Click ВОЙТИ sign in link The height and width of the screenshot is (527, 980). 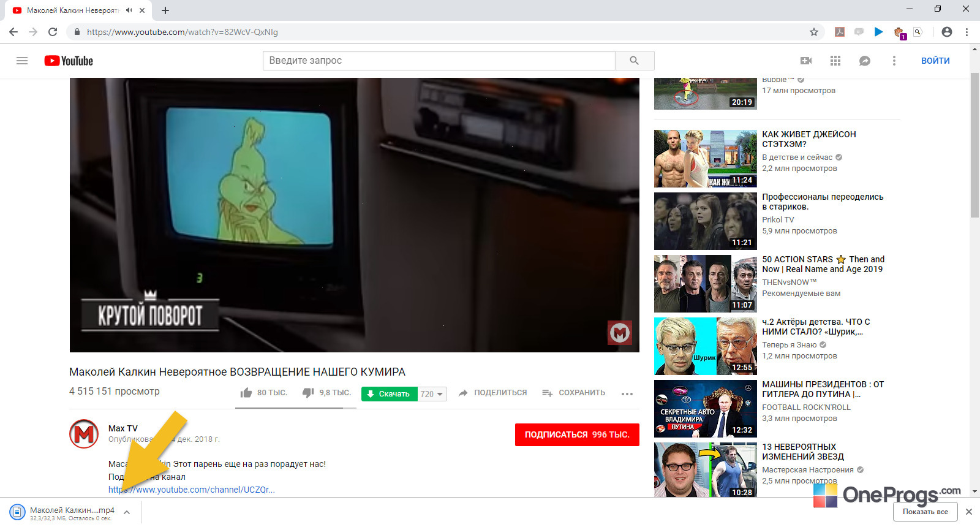(935, 61)
